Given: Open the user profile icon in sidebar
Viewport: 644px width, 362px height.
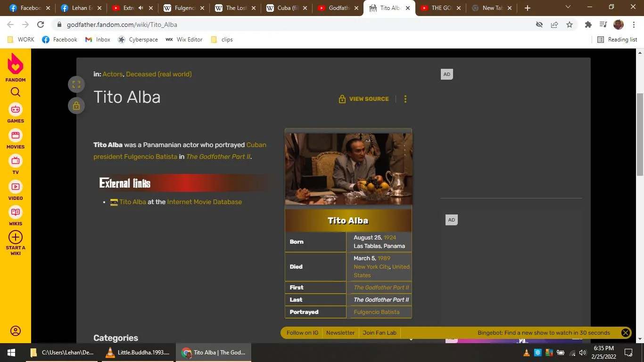Looking at the screenshot, I should tap(16, 331).
